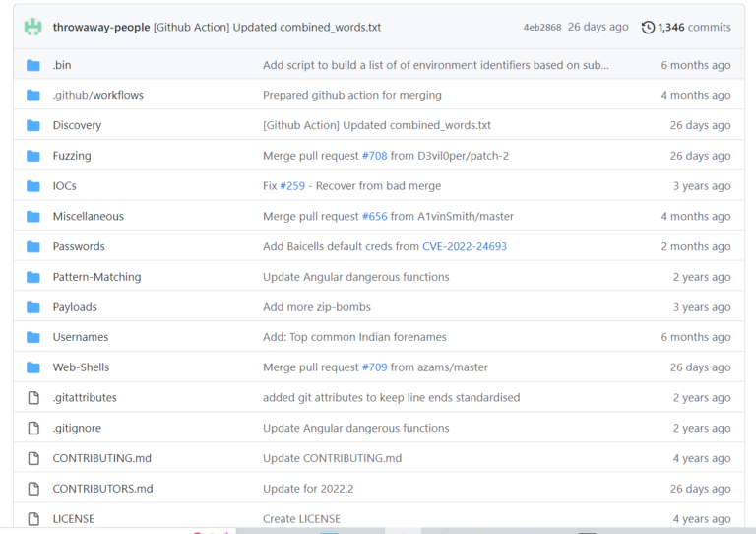756x534 pixels.
Task: Click the .gitignore file icon
Action: pyautogui.click(x=33, y=428)
